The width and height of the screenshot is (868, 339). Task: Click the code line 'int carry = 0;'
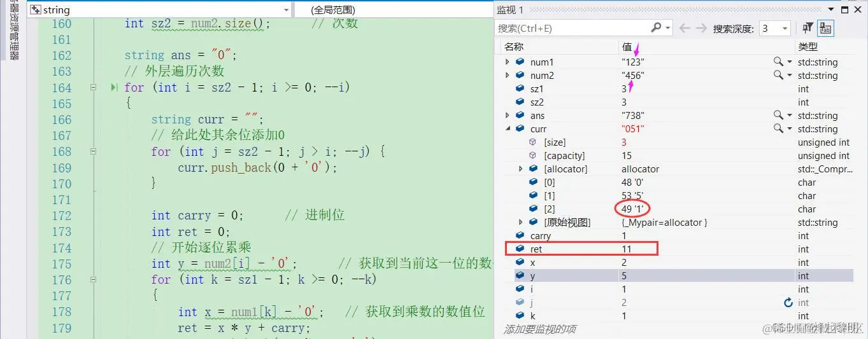click(x=197, y=215)
